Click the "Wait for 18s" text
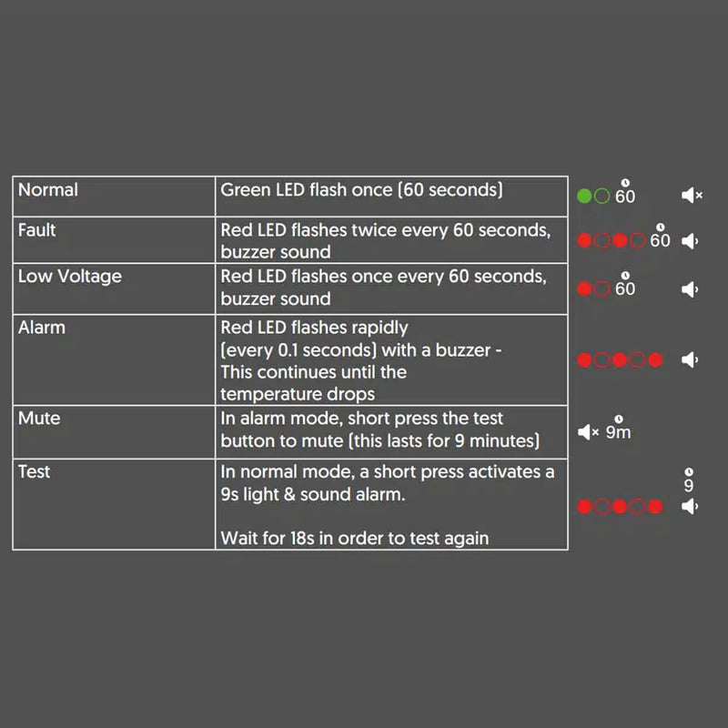Image resolution: width=728 pixels, height=728 pixels. [354, 538]
